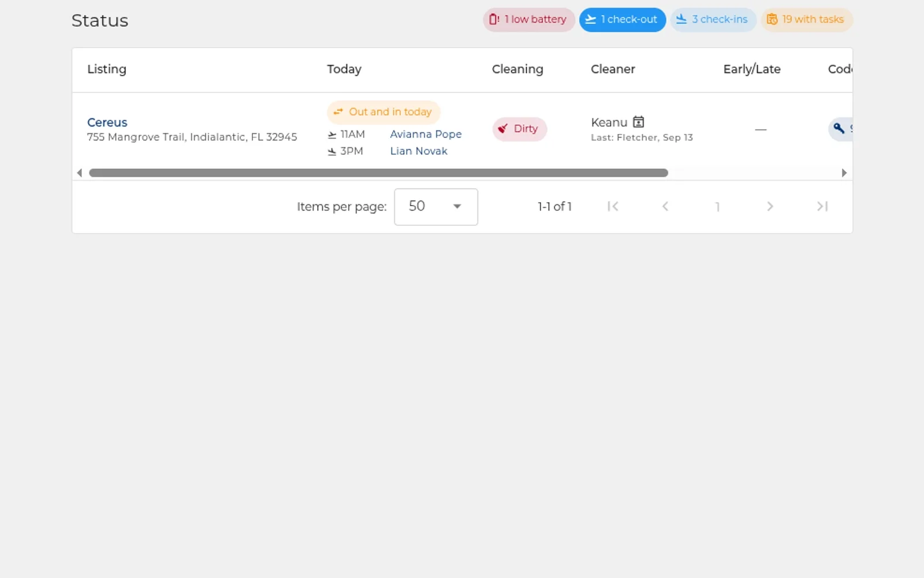This screenshot has width=924, height=578.
Task: Open guest Avianna Pope's reservation
Action: click(426, 134)
